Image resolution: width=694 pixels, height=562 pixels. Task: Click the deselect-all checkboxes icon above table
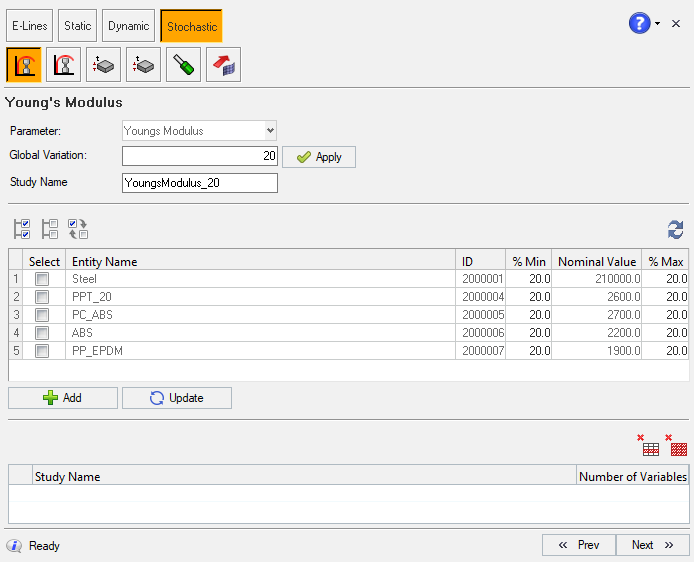coord(50,229)
